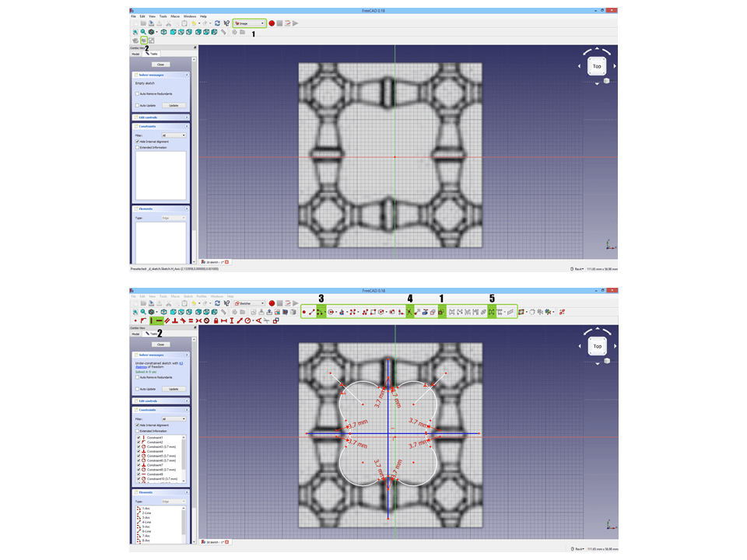
Task: Open constraints Filter dropdown in Image window
Action: (x=174, y=135)
